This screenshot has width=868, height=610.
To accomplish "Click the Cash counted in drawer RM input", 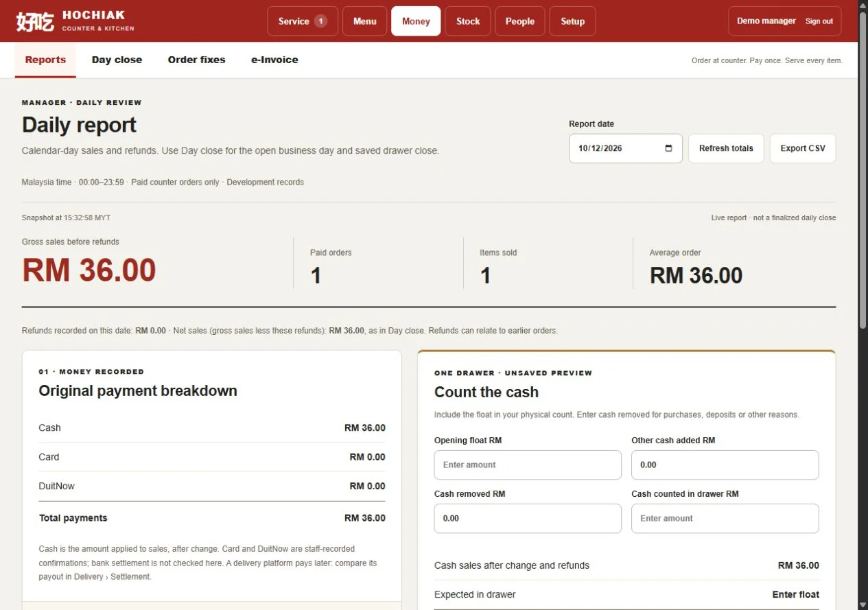I will point(725,519).
